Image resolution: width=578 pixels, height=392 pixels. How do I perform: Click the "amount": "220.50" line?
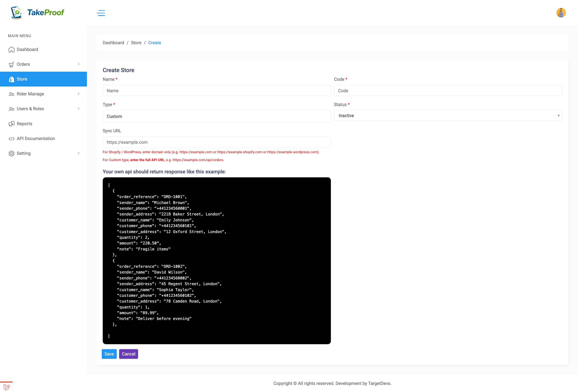tap(139, 243)
